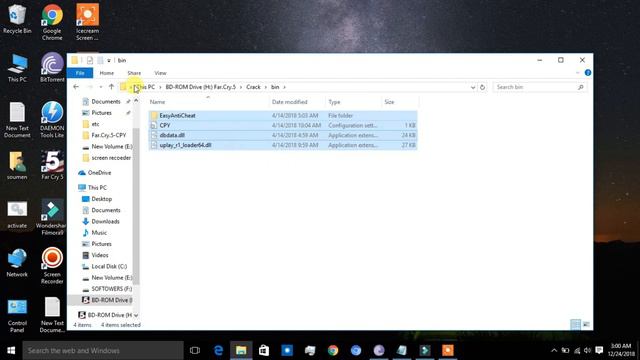Open Task View on taskbar
This screenshot has height=360, width=640.
[195, 351]
